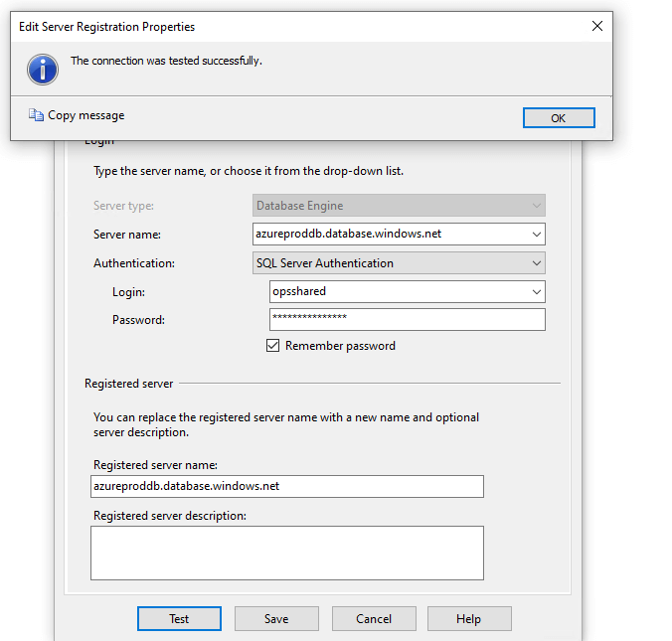672x641 pixels.
Task: Expand the Login dropdown arrow
Action: [x=537, y=292]
